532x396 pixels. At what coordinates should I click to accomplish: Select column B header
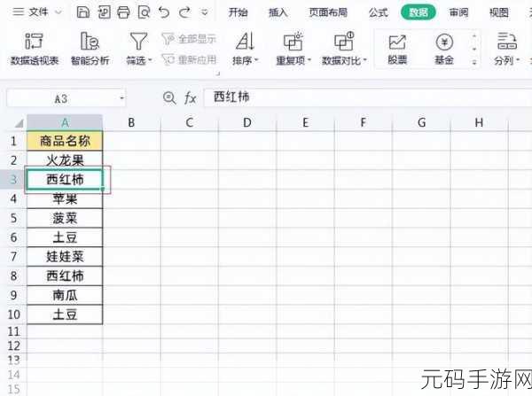point(131,122)
